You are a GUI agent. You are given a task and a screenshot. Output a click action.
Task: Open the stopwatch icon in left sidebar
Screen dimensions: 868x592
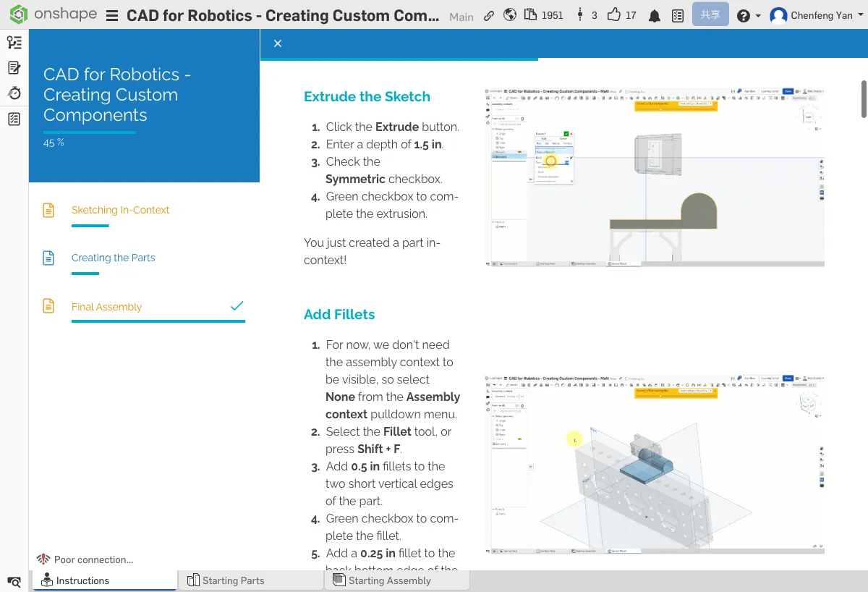click(14, 93)
